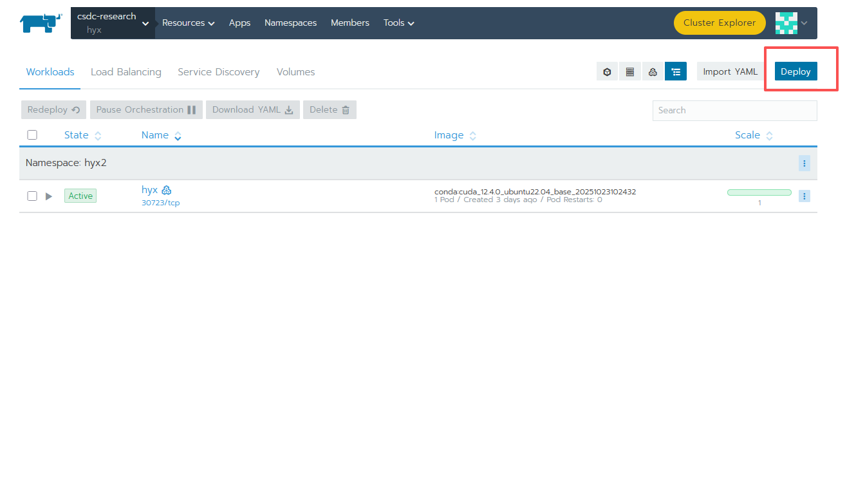
Task: Expand the Tools dropdown menu
Action: pyautogui.click(x=398, y=23)
